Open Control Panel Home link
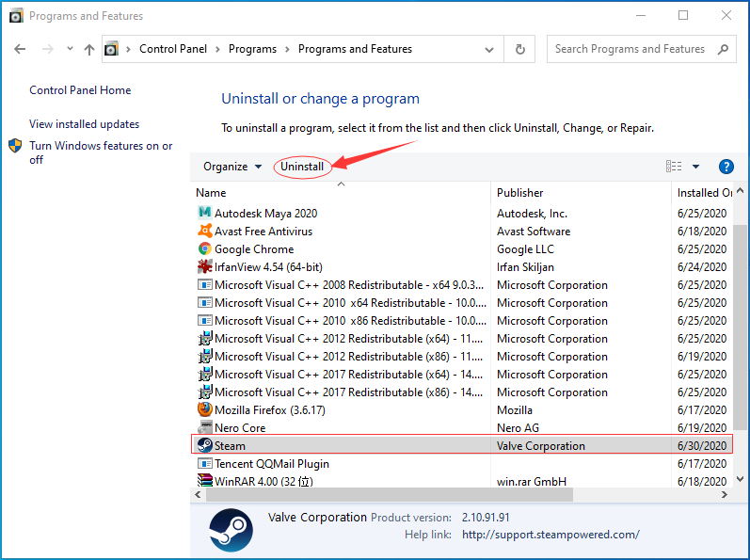This screenshot has height=560, width=750. (80, 90)
